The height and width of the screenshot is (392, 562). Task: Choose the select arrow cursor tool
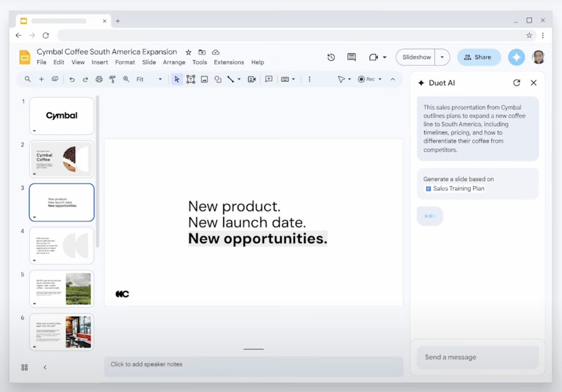(177, 79)
